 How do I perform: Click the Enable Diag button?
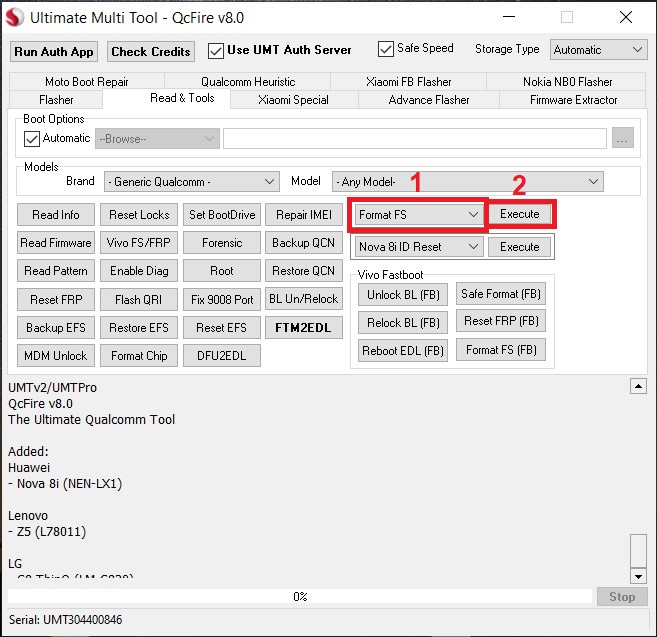(x=139, y=271)
